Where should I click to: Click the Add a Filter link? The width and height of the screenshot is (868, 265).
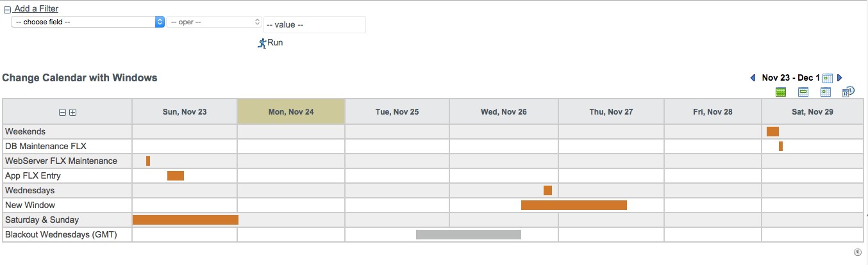click(36, 9)
